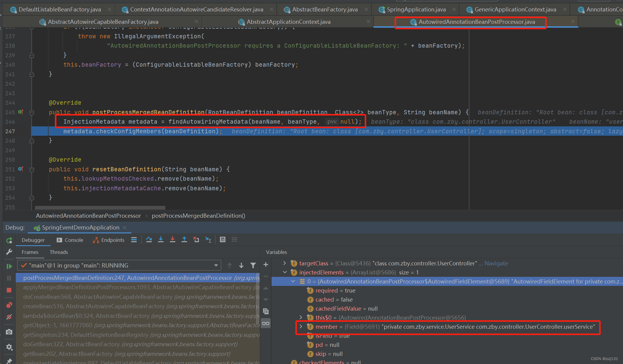The width and height of the screenshot is (623, 364).
Task: Open the thread selector dropdown
Action: 119,265
